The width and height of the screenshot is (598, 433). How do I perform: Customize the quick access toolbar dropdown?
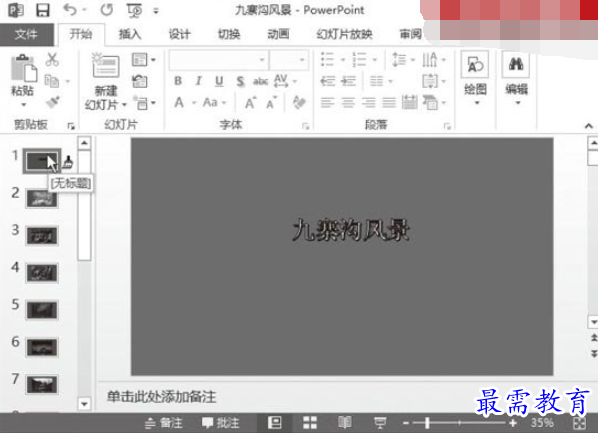[156, 11]
